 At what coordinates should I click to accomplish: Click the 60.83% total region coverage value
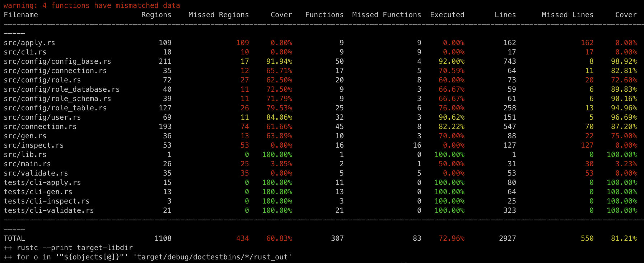pyautogui.click(x=279, y=238)
